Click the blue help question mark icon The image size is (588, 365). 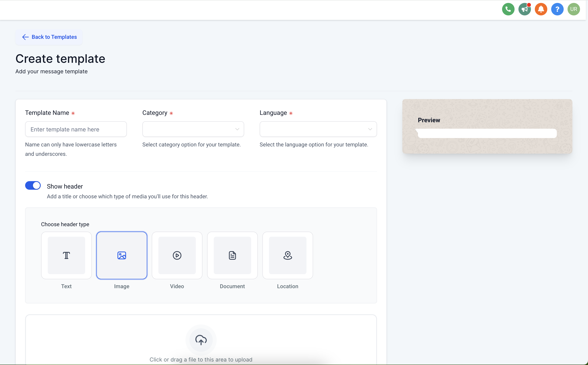(557, 9)
